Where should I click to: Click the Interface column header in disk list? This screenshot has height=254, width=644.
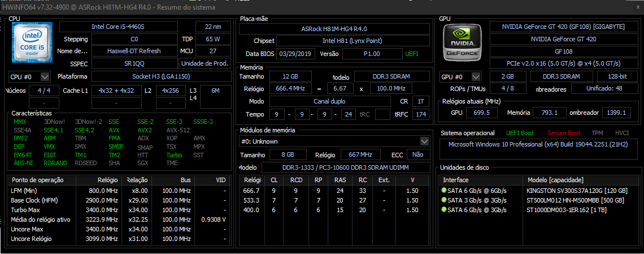pos(481,180)
